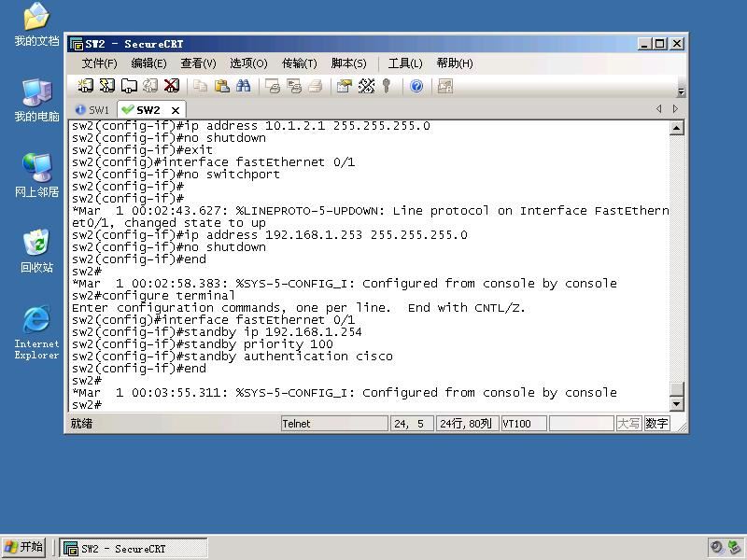Click the Quick Connect lightning icon
Image resolution: width=747 pixels, height=560 pixels.
pos(107,86)
